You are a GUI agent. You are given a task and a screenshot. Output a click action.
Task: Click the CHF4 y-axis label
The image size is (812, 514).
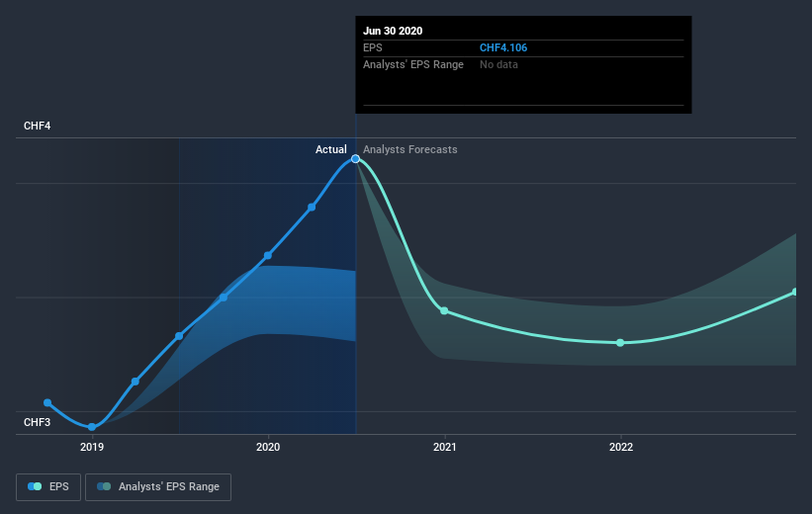click(38, 126)
